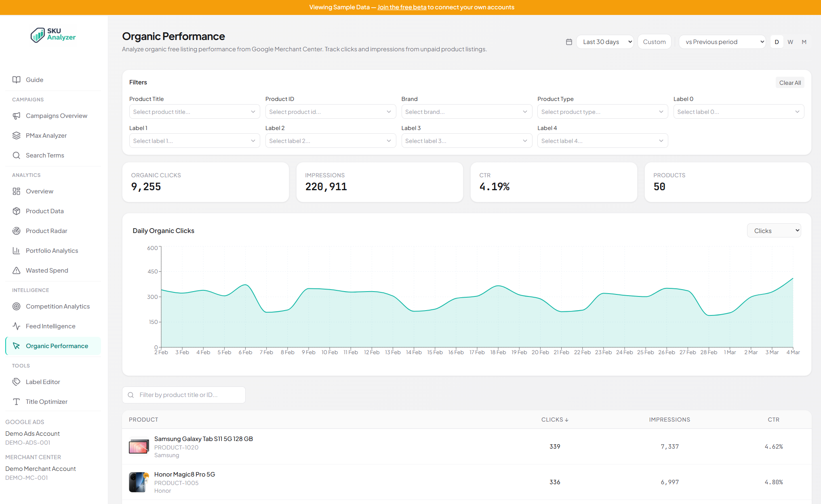Open PMax Analyzer from the sidebar
Screen dimensions: 821x504
click(46, 135)
